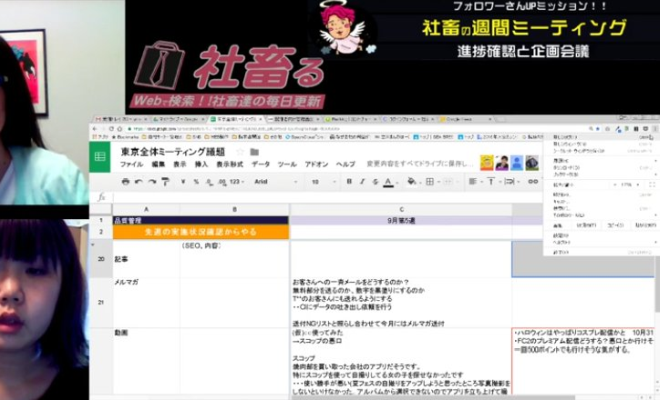Image resolution: width=660 pixels, height=400 pixels.
Task: Apply strikethrough formatting to the cell
Action: click(373, 182)
